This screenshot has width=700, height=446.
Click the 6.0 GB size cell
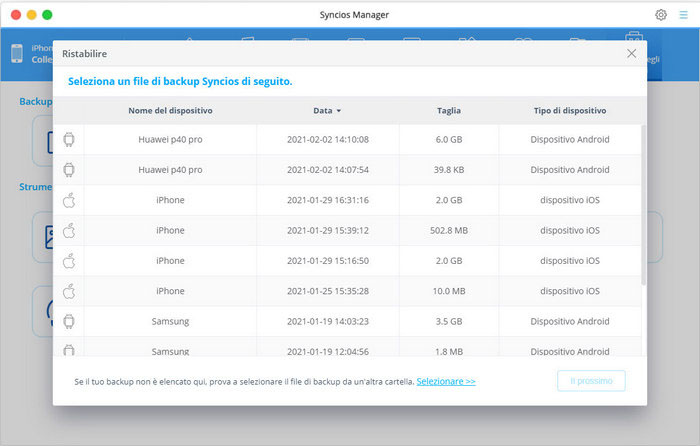449,139
